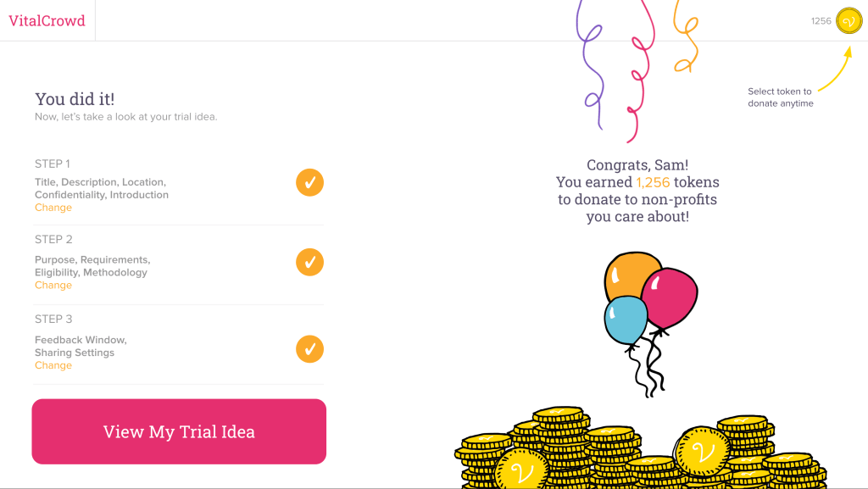Open the Change link under Step 2
Viewport: 868px width, 489px height.
tap(53, 286)
